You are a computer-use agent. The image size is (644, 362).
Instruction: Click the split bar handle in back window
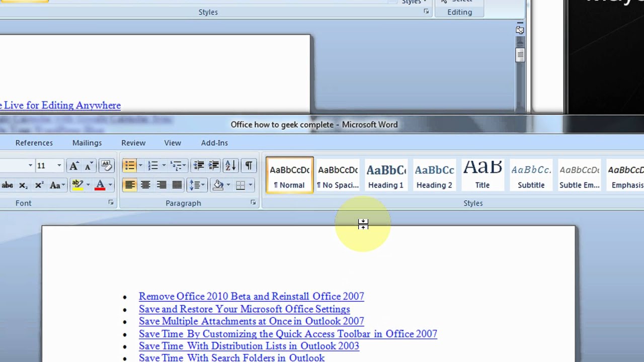click(520, 23)
